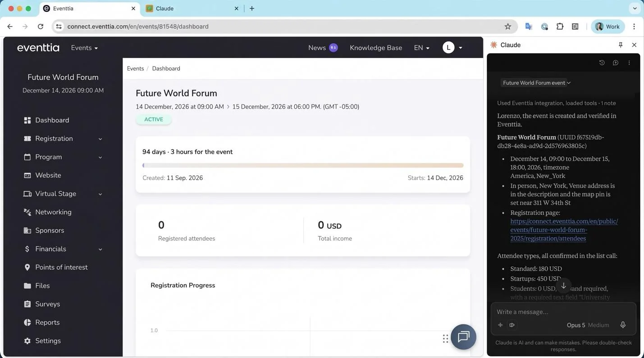
Task: Open the user account dropdown arrow
Action: tap(460, 48)
